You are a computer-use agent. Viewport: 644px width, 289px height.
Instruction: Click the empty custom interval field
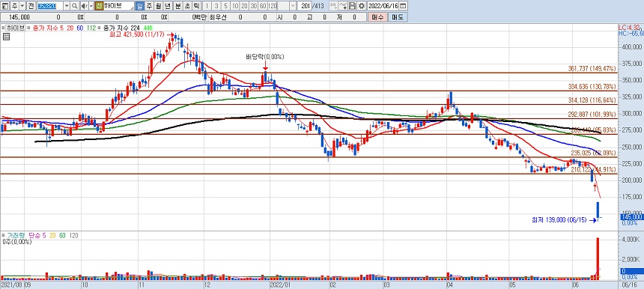tap(283, 6)
